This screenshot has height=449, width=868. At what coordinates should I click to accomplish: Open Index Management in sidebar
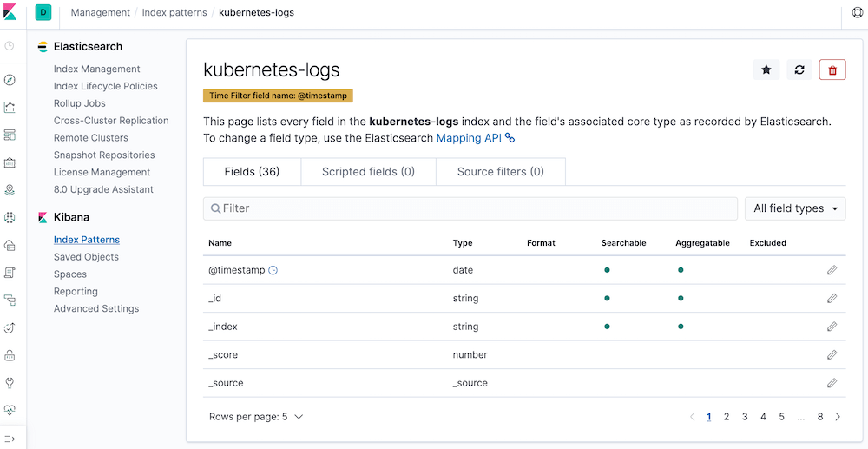[x=97, y=69]
